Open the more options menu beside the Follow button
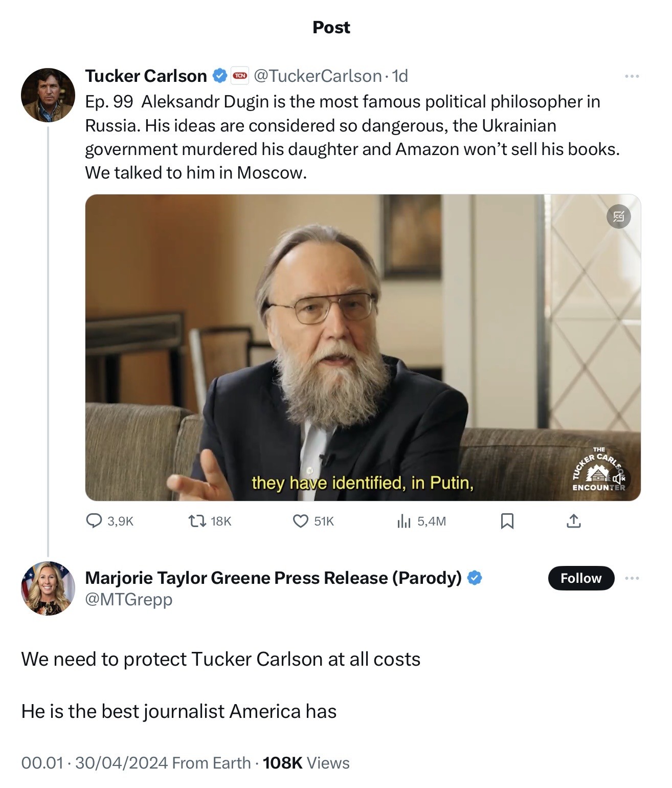The height and width of the screenshot is (788, 672). click(632, 578)
